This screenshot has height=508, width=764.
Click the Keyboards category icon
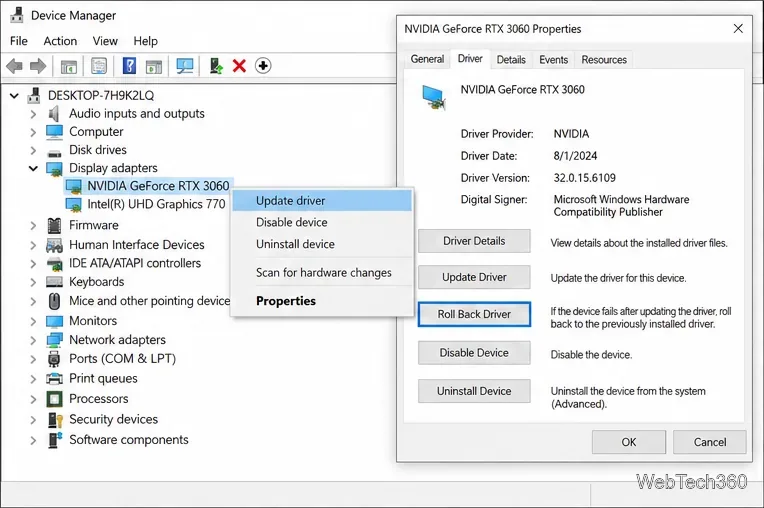pyautogui.click(x=54, y=282)
